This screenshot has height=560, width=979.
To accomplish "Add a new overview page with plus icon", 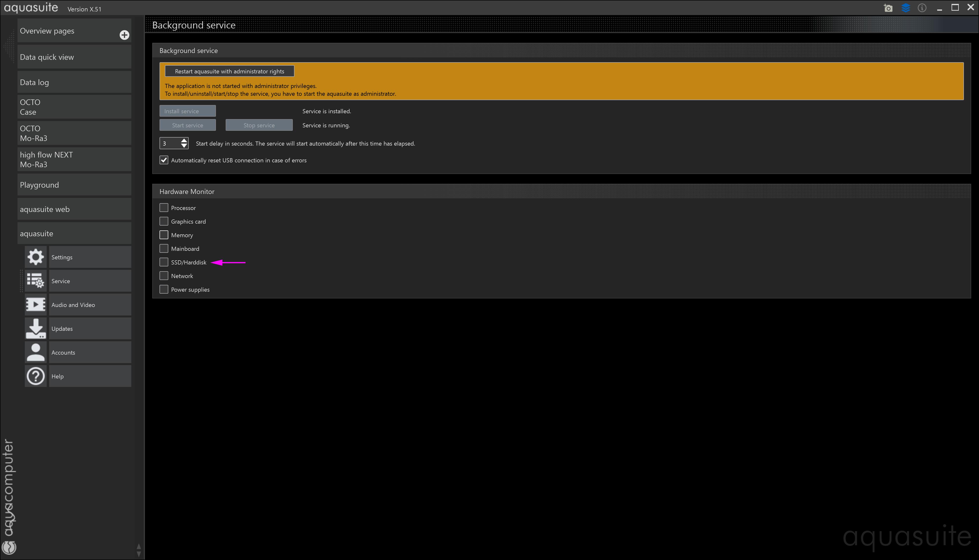I will (124, 35).
